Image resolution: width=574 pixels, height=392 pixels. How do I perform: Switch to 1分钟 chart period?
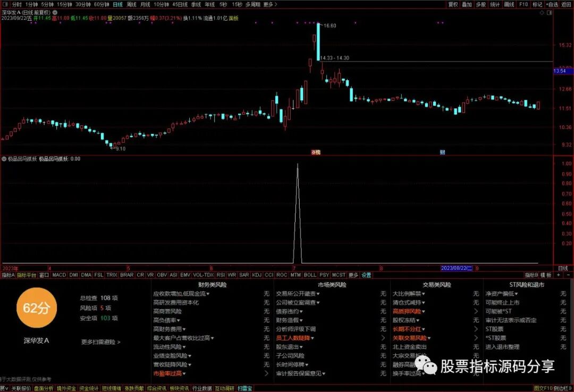pos(31,4)
